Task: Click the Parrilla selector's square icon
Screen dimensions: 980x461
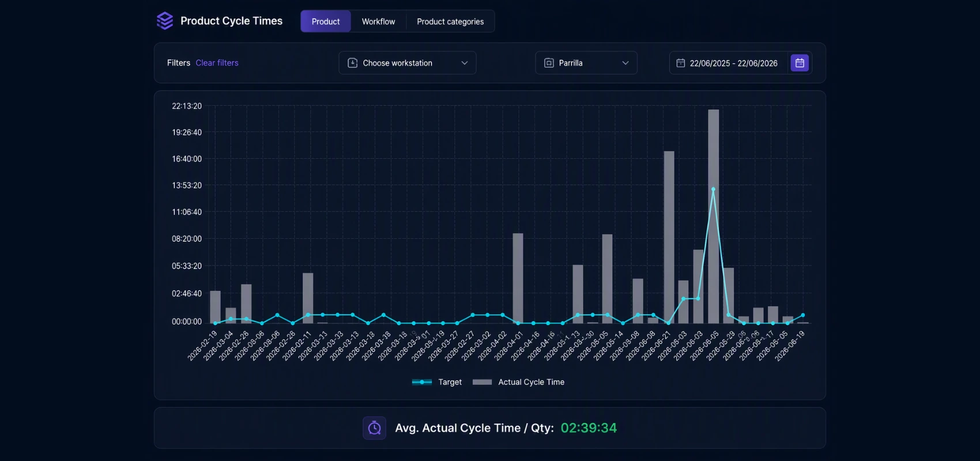Action: (549, 63)
